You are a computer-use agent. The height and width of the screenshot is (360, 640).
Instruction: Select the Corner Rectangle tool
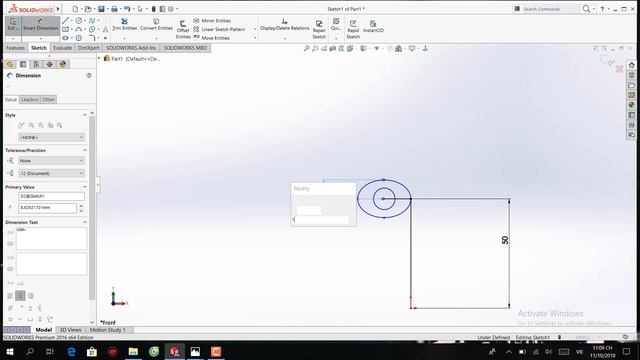65,29
